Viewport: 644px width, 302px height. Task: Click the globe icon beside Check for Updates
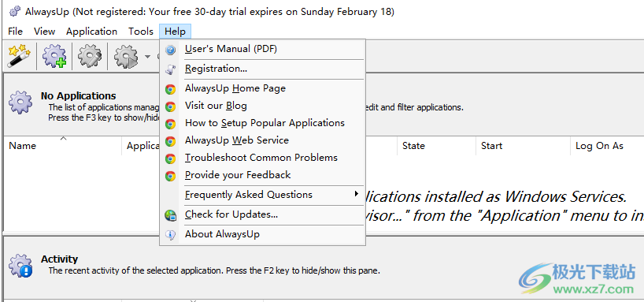(170, 215)
